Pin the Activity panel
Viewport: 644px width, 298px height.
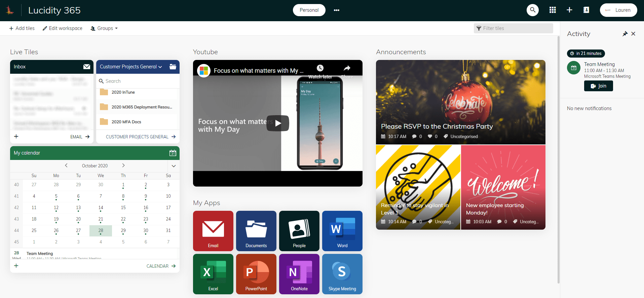point(625,34)
